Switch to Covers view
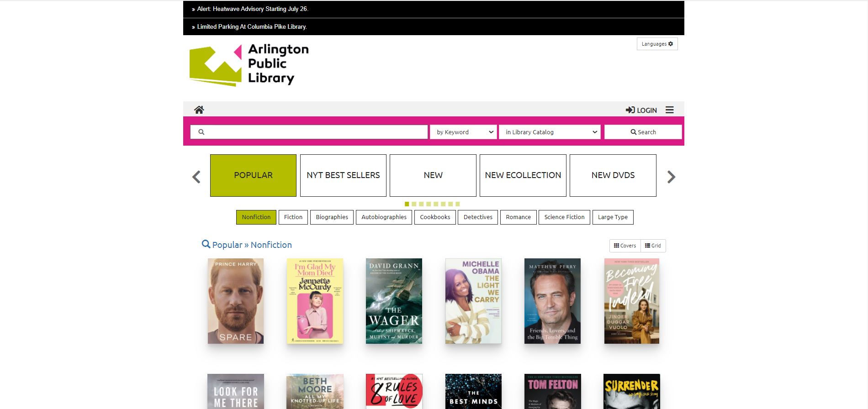868x409 pixels. [625, 246]
